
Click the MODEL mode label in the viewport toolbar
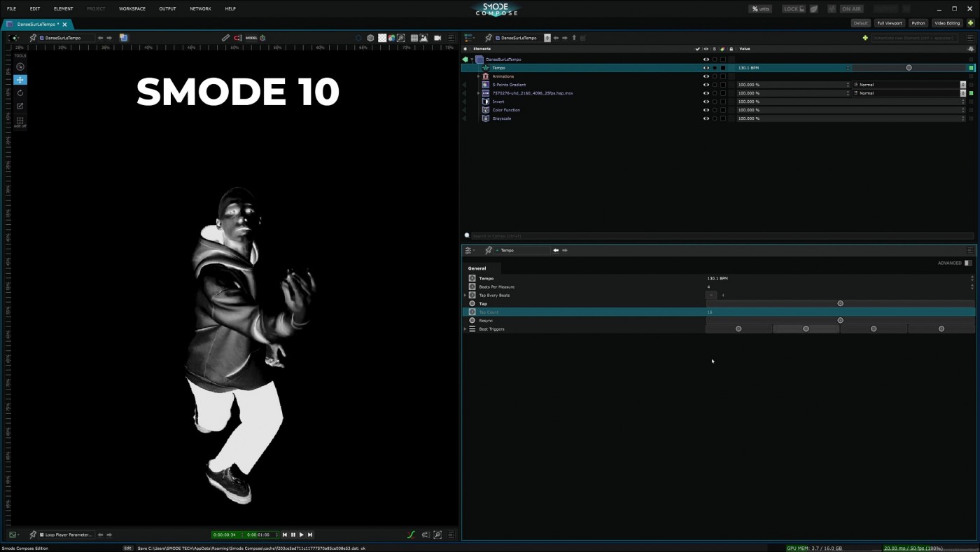coord(251,38)
